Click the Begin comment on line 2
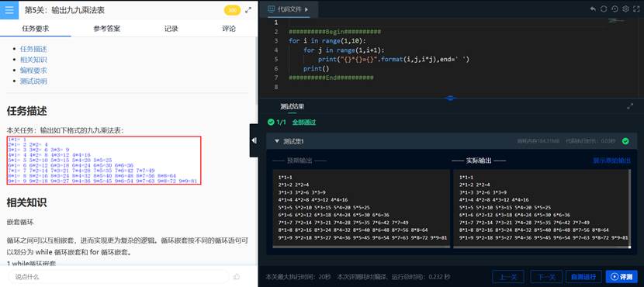Viewport: 644px width, 287px height. [334, 32]
